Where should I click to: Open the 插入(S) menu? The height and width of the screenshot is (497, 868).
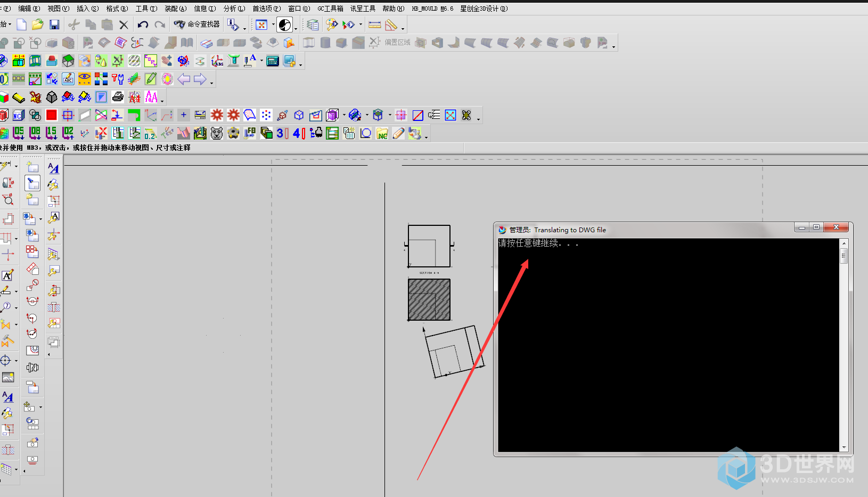tap(87, 9)
